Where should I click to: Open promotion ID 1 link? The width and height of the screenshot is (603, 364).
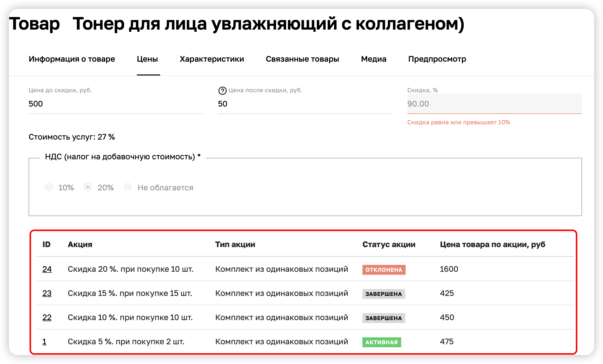coord(44,341)
